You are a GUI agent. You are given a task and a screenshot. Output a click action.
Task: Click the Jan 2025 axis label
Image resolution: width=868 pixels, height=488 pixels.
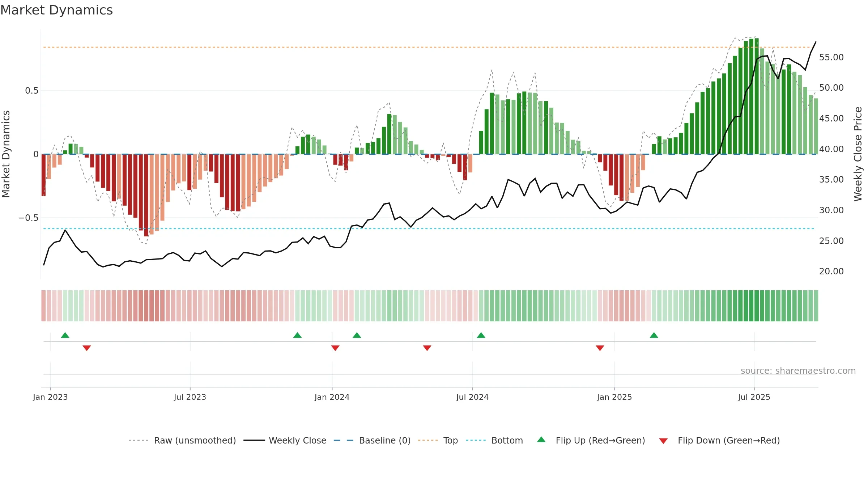click(x=614, y=397)
